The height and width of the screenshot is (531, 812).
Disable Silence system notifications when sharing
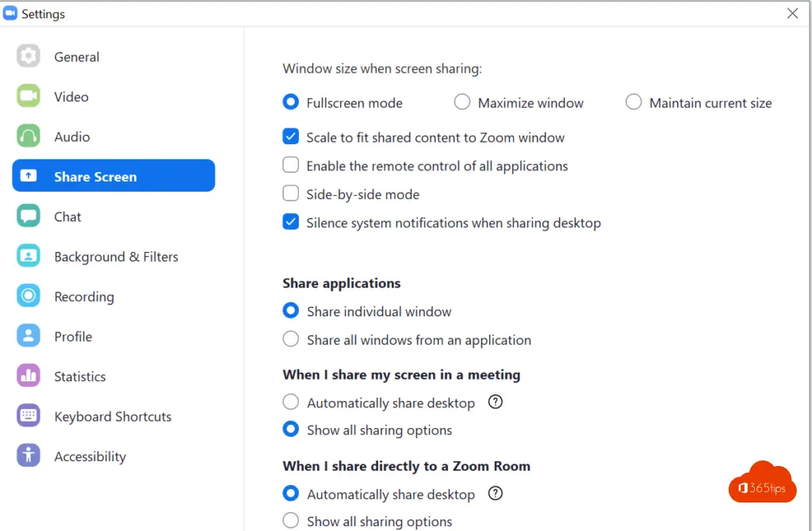[x=291, y=223]
